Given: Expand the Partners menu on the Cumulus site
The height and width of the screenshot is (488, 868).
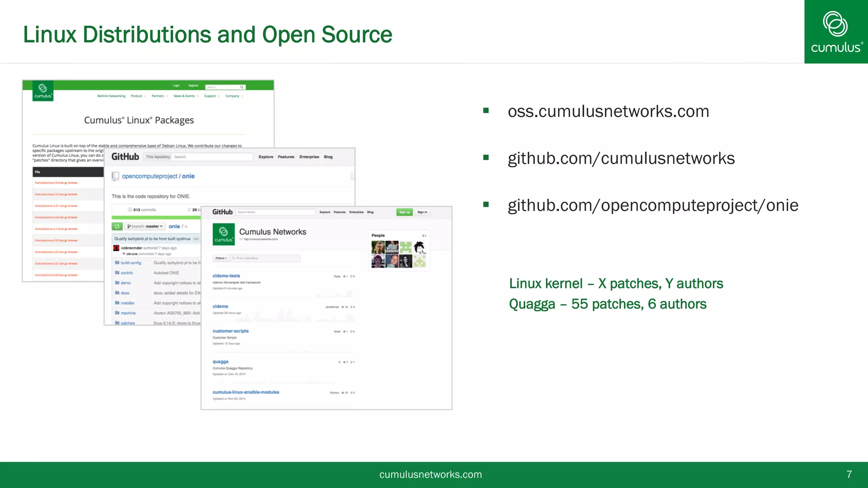Looking at the screenshot, I should (160, 96).
